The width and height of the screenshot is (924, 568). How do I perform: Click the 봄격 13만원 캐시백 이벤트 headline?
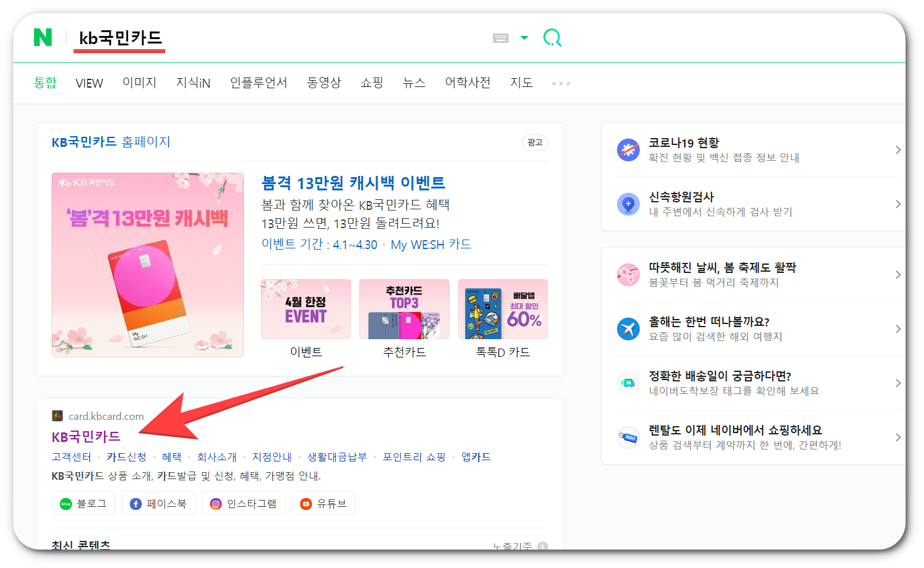[x=354, y=182]
